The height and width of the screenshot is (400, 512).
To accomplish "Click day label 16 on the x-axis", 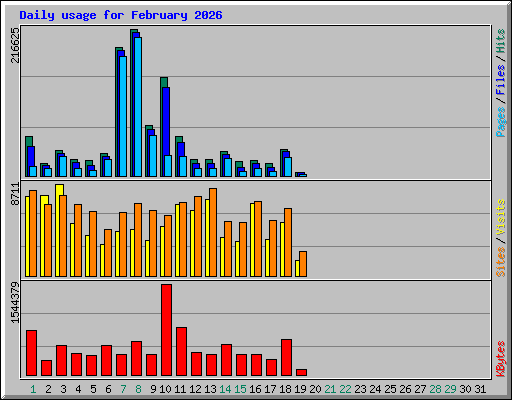I will [255, 389].
